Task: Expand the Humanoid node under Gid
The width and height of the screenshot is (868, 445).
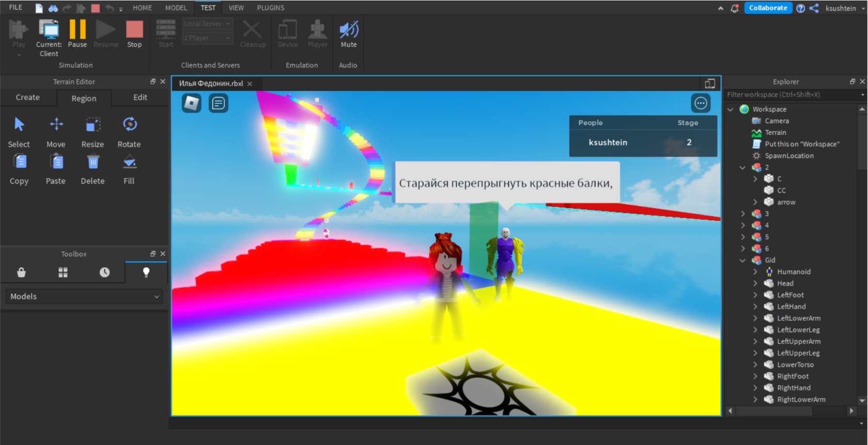Action: point(755,272)
